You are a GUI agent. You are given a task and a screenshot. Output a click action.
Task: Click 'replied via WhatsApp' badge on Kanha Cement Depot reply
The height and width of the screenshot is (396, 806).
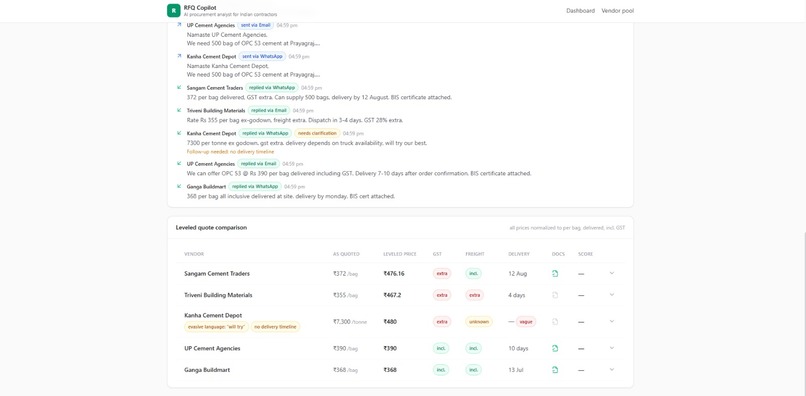pos(265,133)
